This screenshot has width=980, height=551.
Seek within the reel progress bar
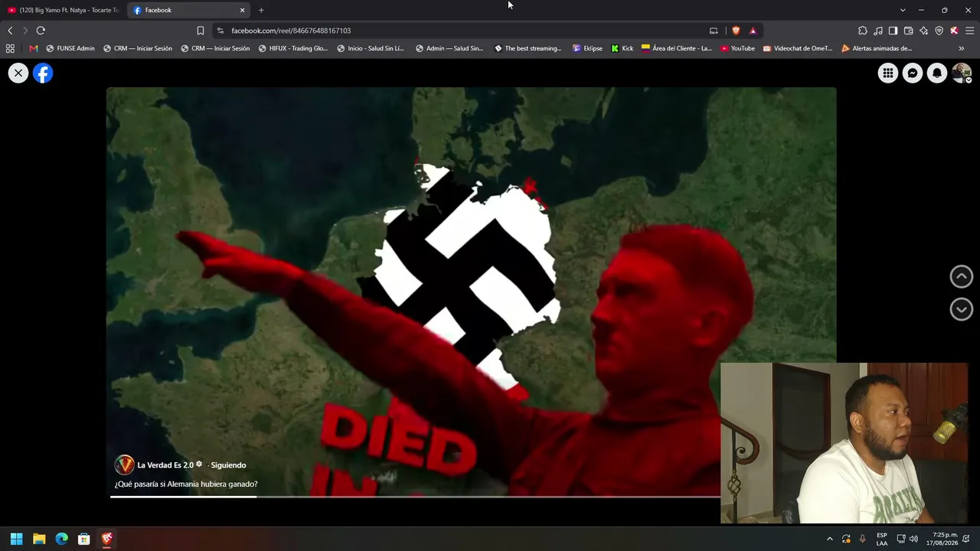414,497
